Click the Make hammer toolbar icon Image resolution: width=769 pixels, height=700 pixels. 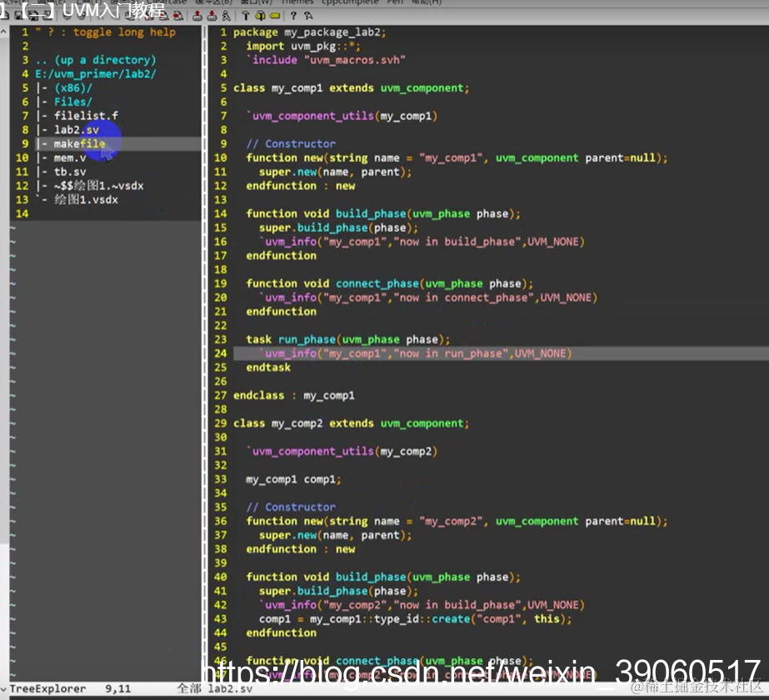pos(246,16)
